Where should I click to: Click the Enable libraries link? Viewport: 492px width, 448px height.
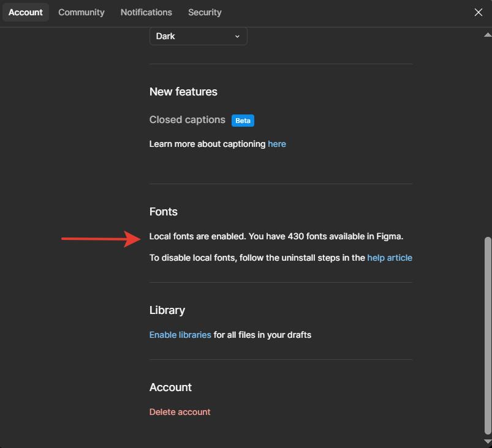pos(180,335)
